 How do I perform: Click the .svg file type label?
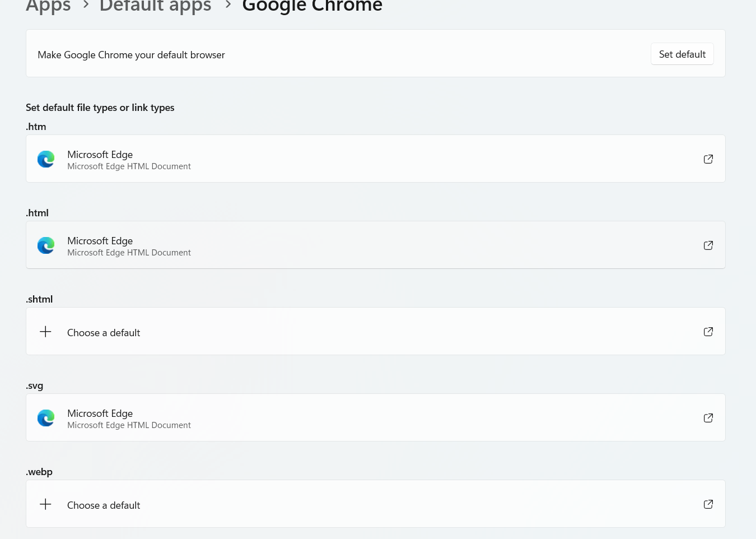35,385
